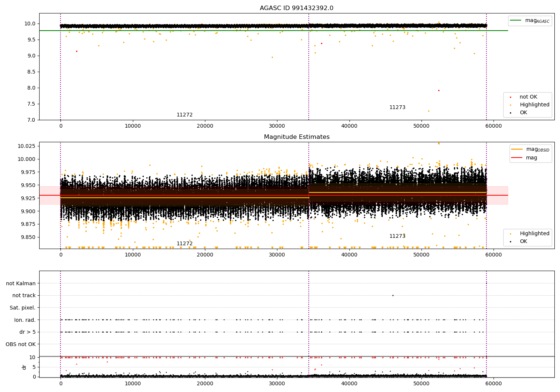Click the 10.0 y-axis tick of the AGASC ID plot
Viewport: 560px width, 392px height.
pos(30,24)
